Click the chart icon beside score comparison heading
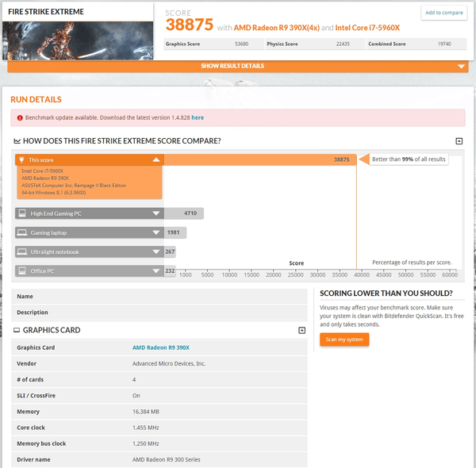The image size is (476, 468). pos(17,141)
